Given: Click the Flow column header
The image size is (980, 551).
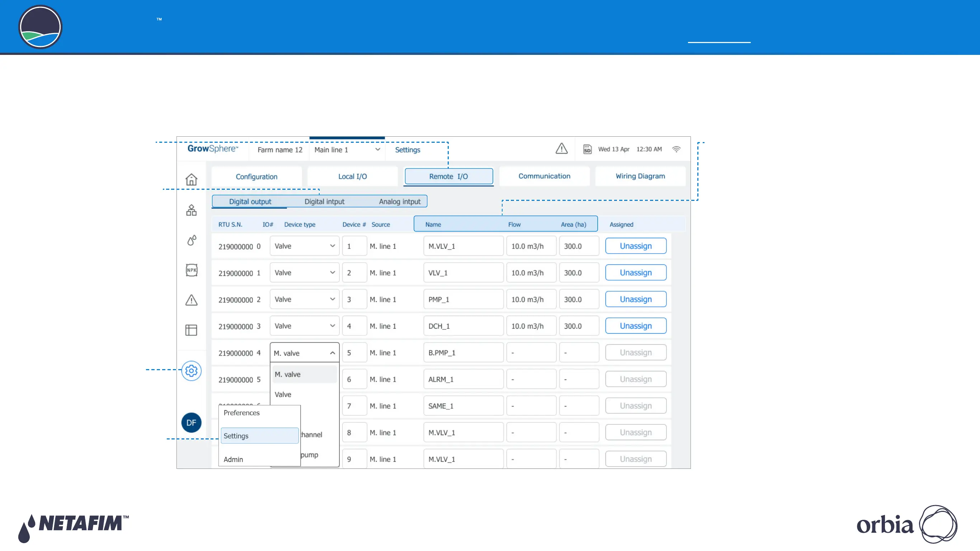Looking at the screenshot, I should pyautogui.click(x=514, y=225).
